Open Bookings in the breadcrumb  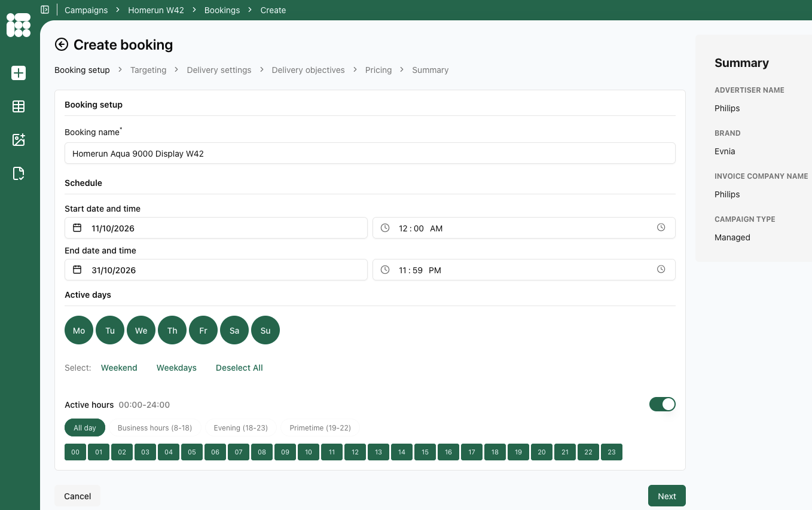point(222,10)
